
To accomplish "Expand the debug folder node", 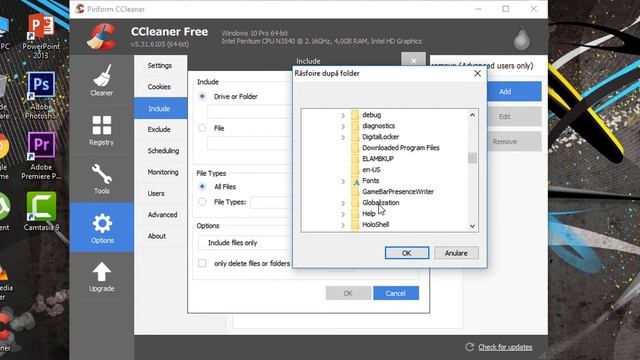I will (343, 116).
